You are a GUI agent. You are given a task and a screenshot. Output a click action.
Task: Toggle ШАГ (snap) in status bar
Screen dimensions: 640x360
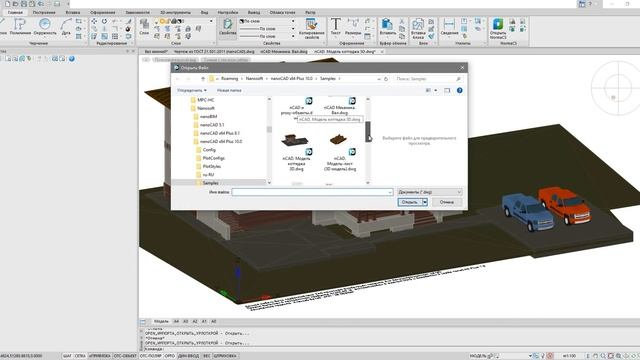[67, 356]
